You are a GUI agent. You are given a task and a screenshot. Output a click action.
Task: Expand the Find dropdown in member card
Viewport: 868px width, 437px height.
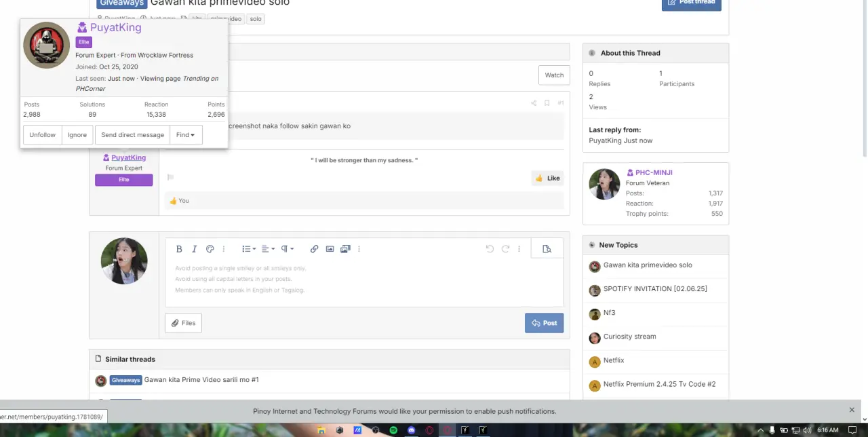pos(185,135)
